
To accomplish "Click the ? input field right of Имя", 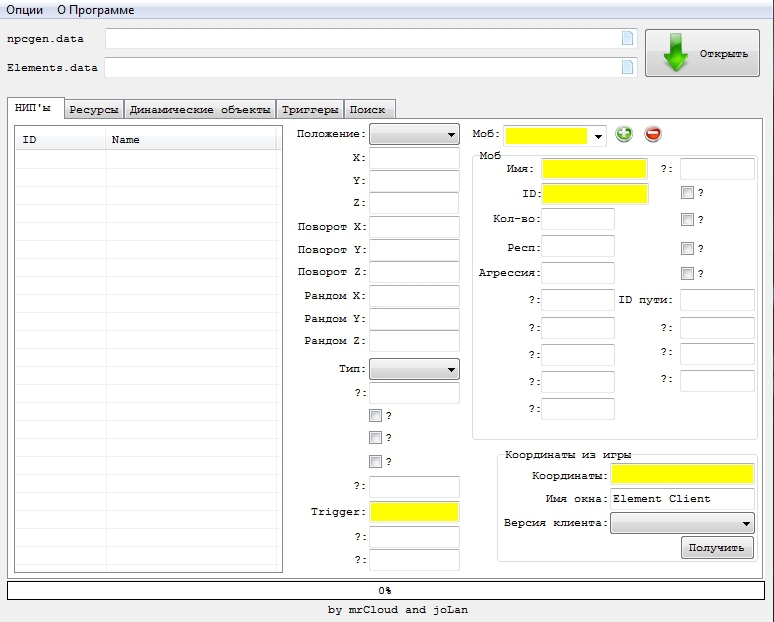I will point(717,169).
